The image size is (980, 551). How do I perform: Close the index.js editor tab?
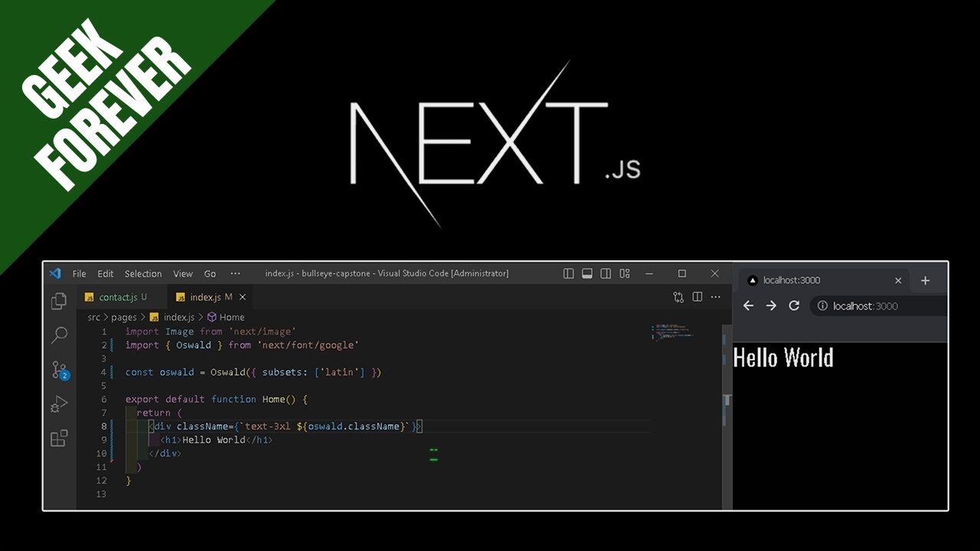click(x=243, y=297)
